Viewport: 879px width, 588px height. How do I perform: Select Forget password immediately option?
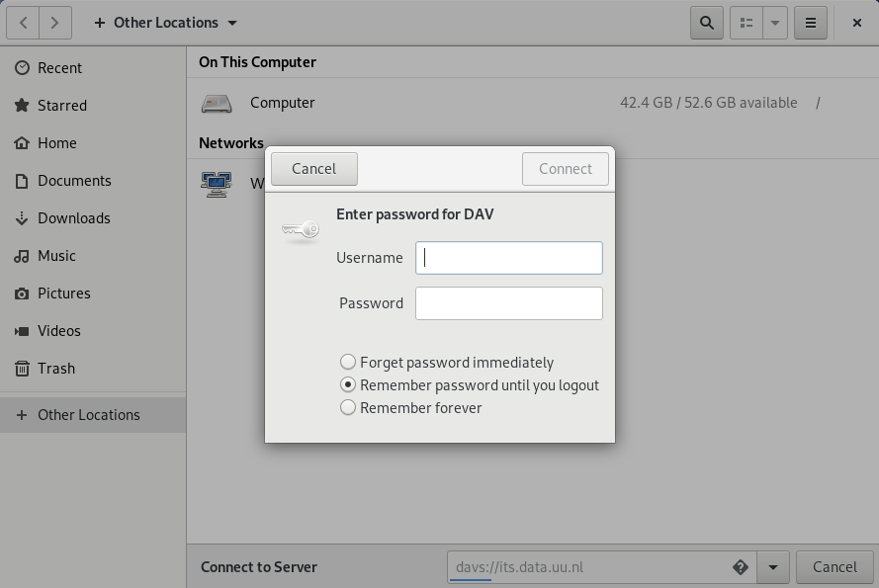tap(348, 363)
